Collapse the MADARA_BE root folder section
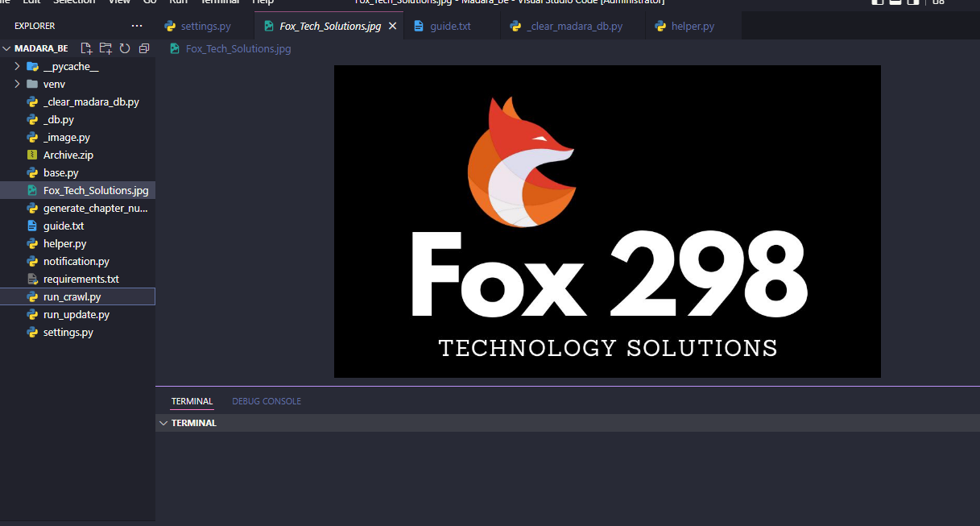The width and height of the screenshot is (980, 526). coord(6,48)
